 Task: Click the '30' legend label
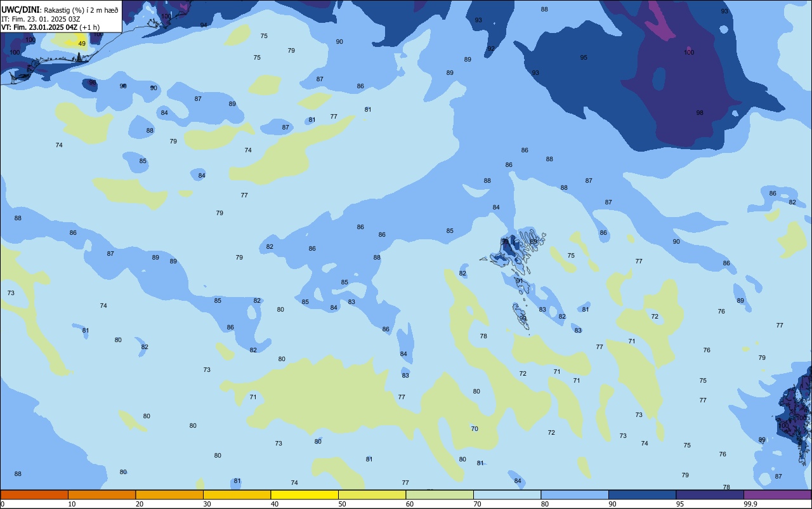coord(207,504)
